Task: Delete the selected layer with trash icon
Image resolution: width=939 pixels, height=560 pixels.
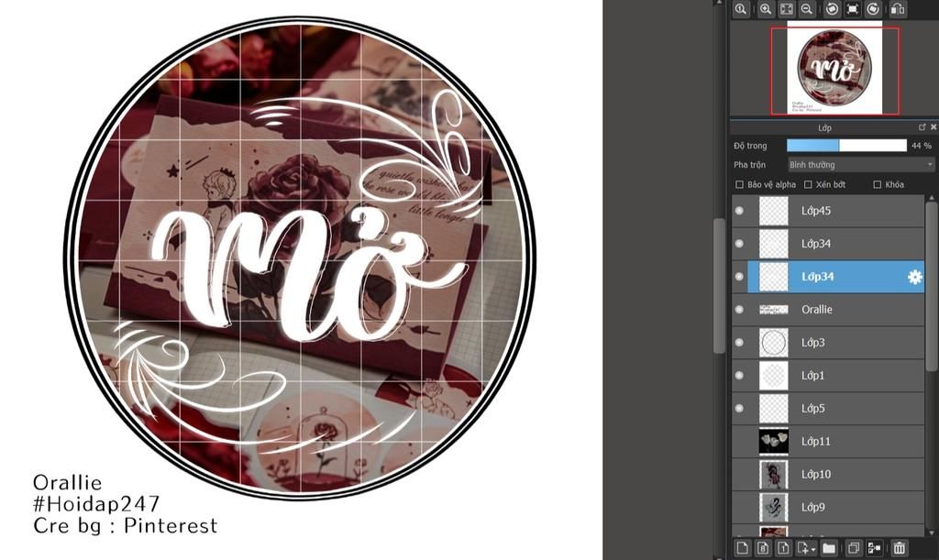Action: coord(899,547)
